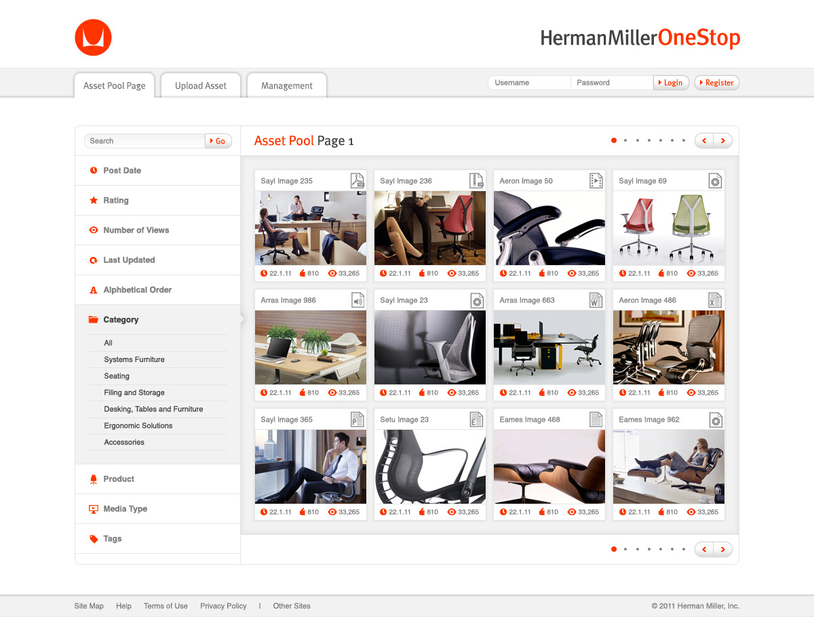Open PDF file icon on Sayl Image 235
The width and height of the screenshot is (814, 644).
tap(357, 180)
